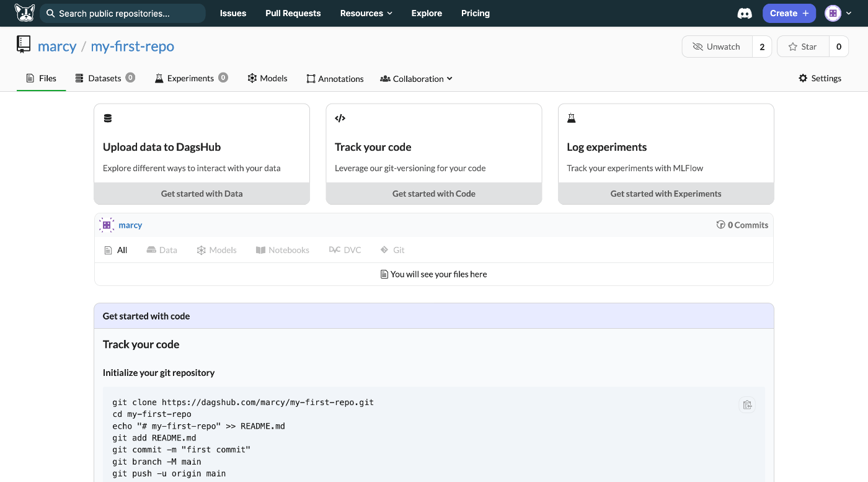Click the Models tab cube icon
Viewport: 868px width, 482px height.
(252, 78)
